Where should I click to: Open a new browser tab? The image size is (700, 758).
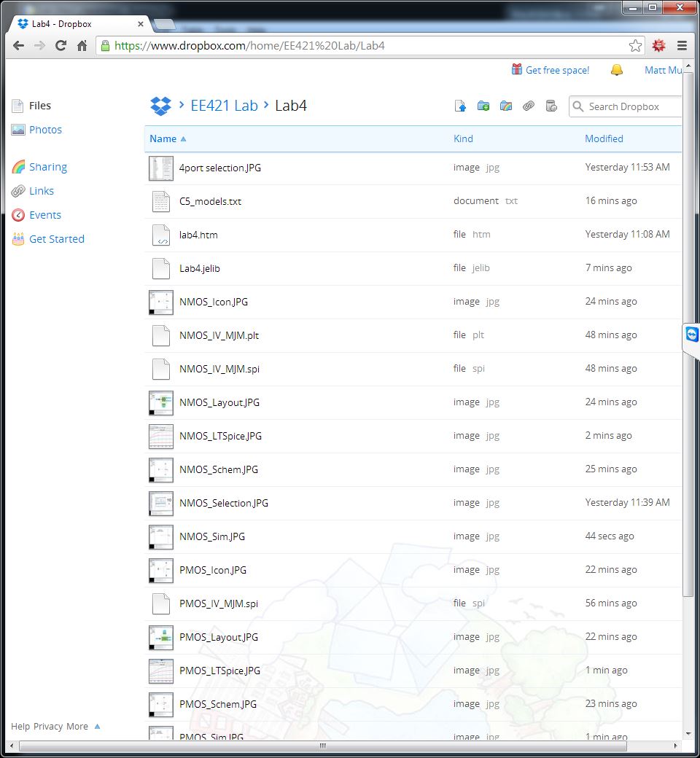(x=163, y=24)
